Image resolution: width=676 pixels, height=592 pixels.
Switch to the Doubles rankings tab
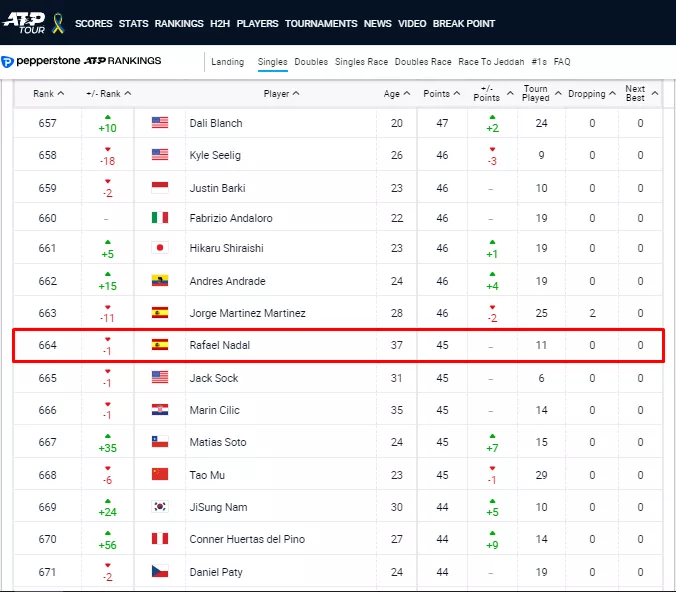(311, 62)
